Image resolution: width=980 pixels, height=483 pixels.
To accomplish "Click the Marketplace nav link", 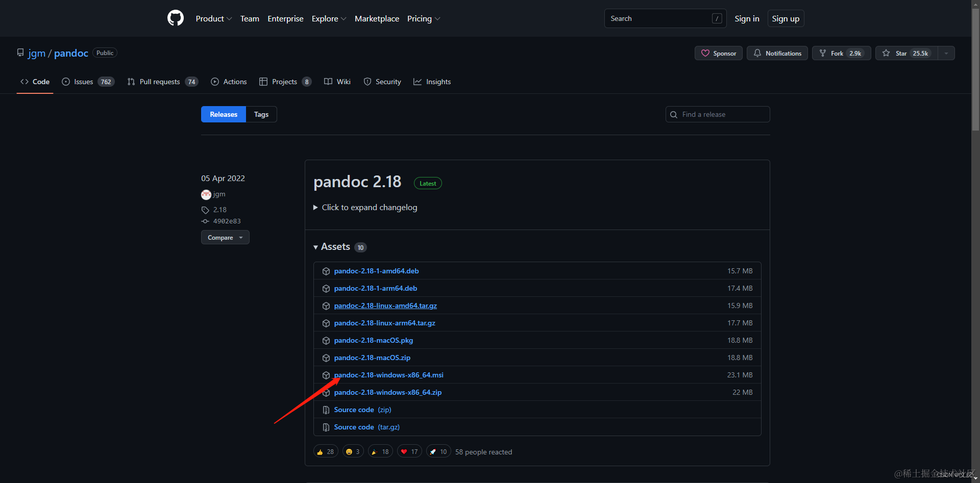I will pyautogui.click(x=377, y=18).
